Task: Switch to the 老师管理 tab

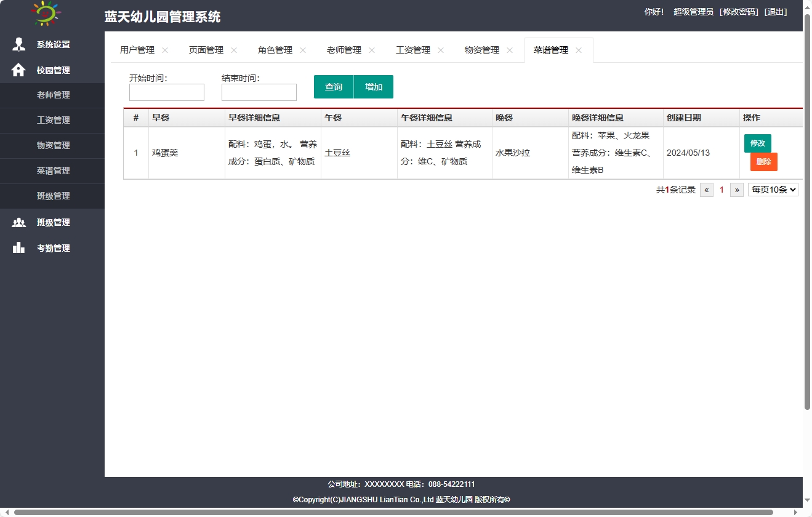Action: [344, 50]
